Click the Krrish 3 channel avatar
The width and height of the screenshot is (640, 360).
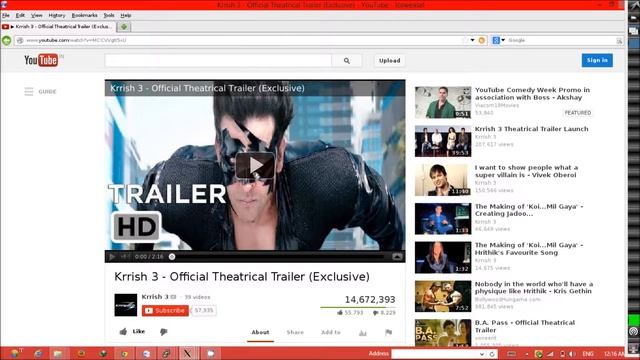126,305
